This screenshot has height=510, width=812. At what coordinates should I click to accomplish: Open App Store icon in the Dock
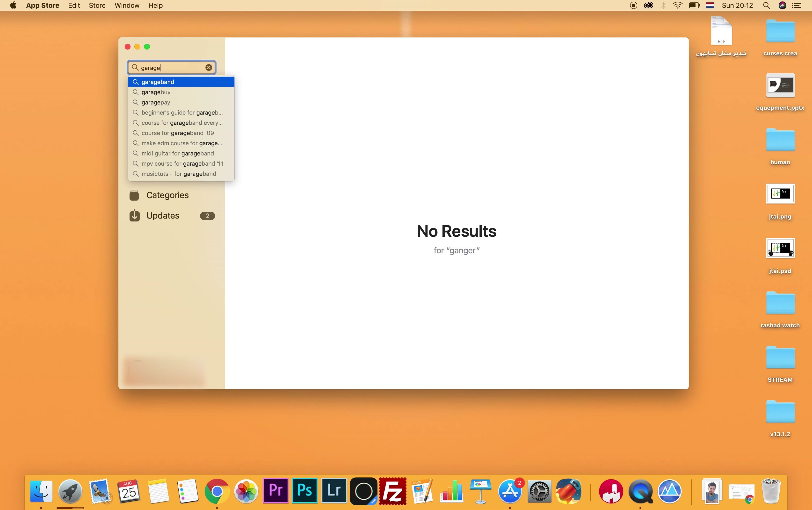pos(510,491)
